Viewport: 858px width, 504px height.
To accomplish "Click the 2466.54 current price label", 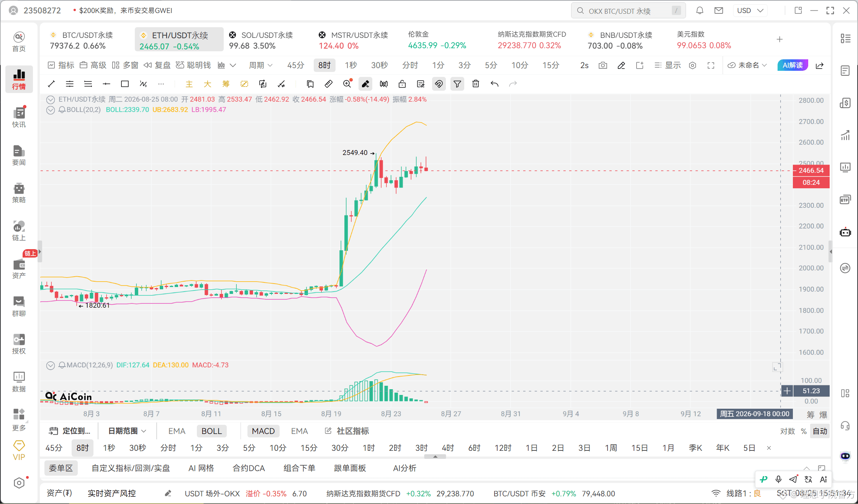I will 811,171.
